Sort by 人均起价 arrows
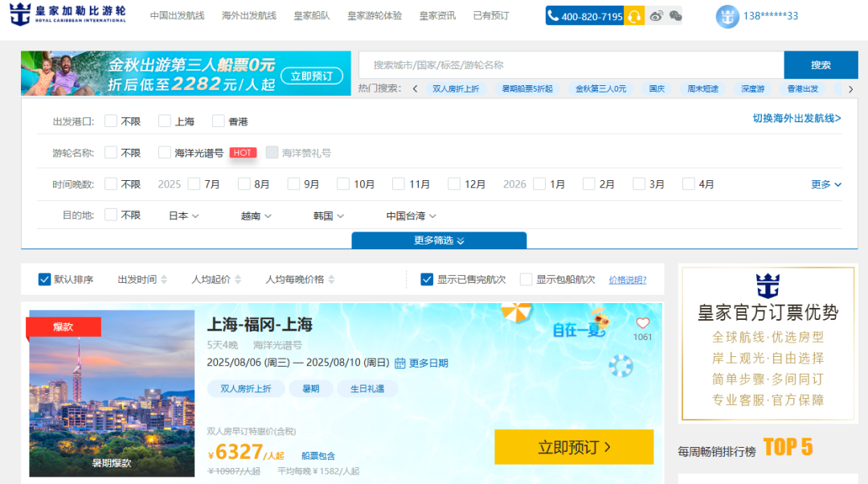868x484 pixels. 238,280
